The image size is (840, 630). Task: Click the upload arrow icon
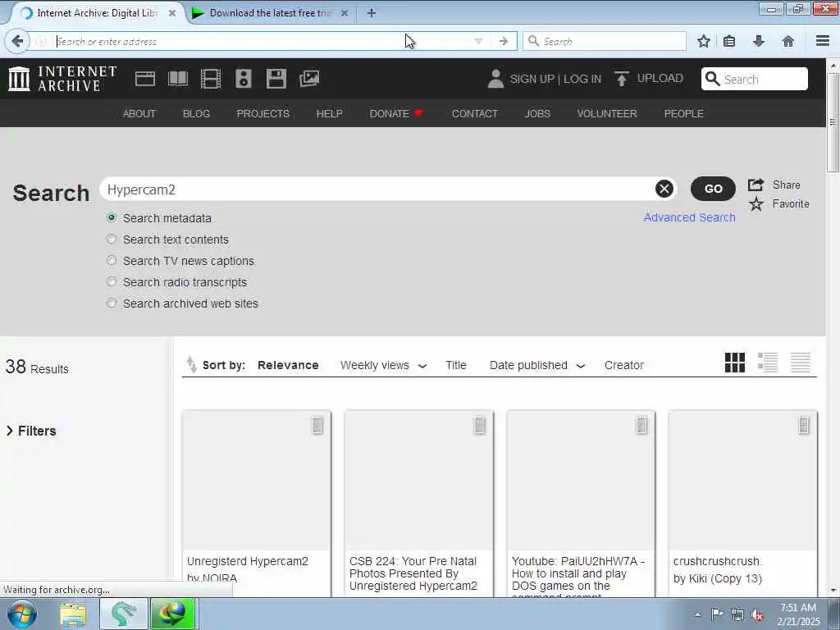click(x=622, y=79)
